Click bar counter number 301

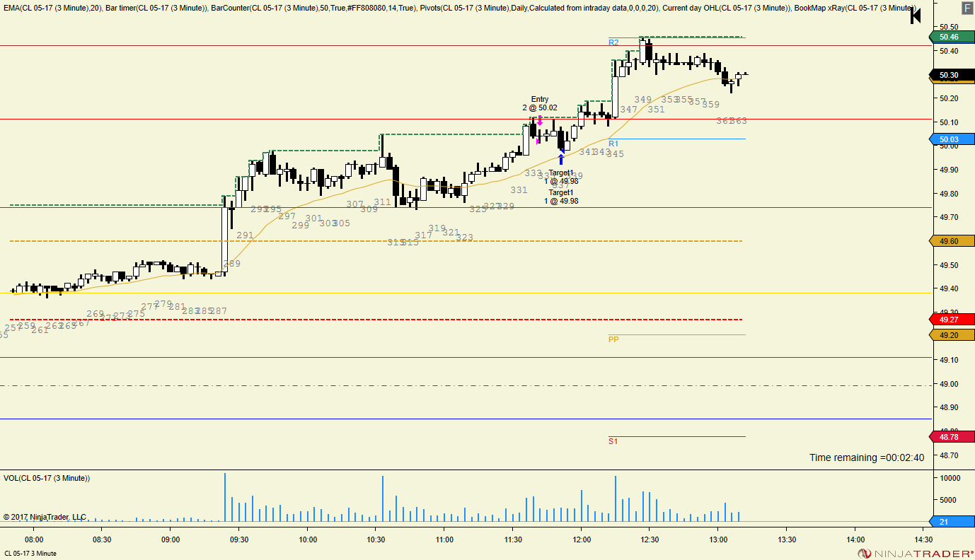coord(313,218)
